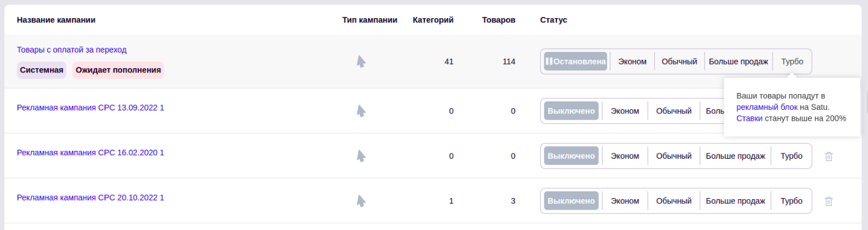868x230 pixels.
Task: Open Рекламная кампания CPC 13.09.2022 1
Action: pos(91,107)
